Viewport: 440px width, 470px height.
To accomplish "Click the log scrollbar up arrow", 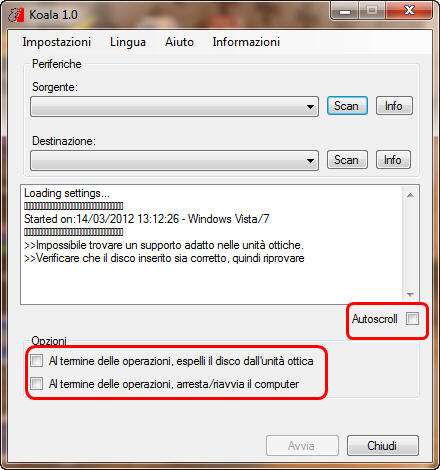I will [x=410, y=195].
